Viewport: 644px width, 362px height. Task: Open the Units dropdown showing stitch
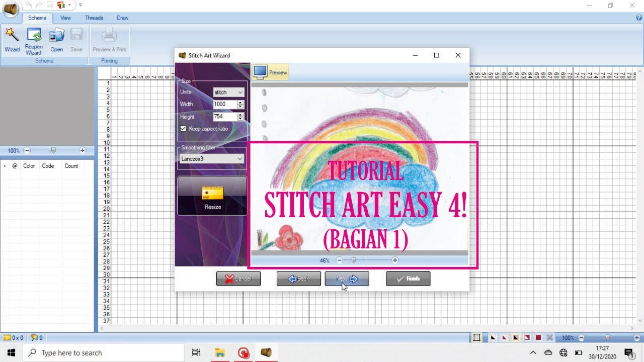coord(228,93)
